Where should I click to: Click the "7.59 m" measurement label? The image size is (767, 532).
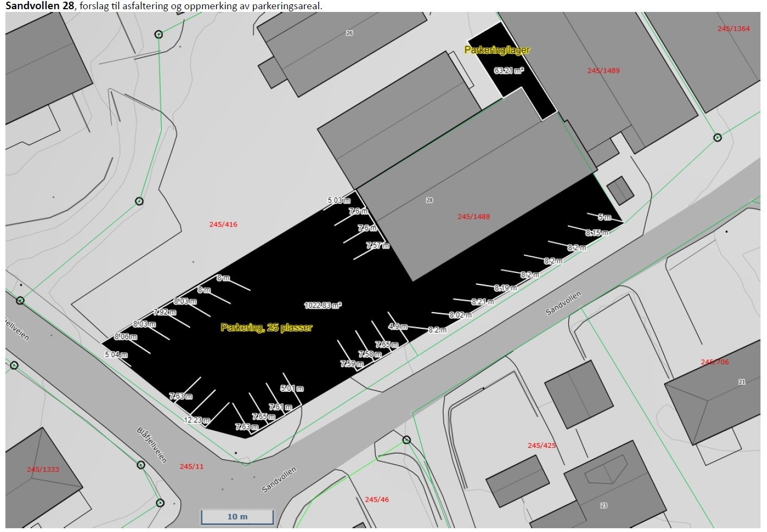coord(352,364)
